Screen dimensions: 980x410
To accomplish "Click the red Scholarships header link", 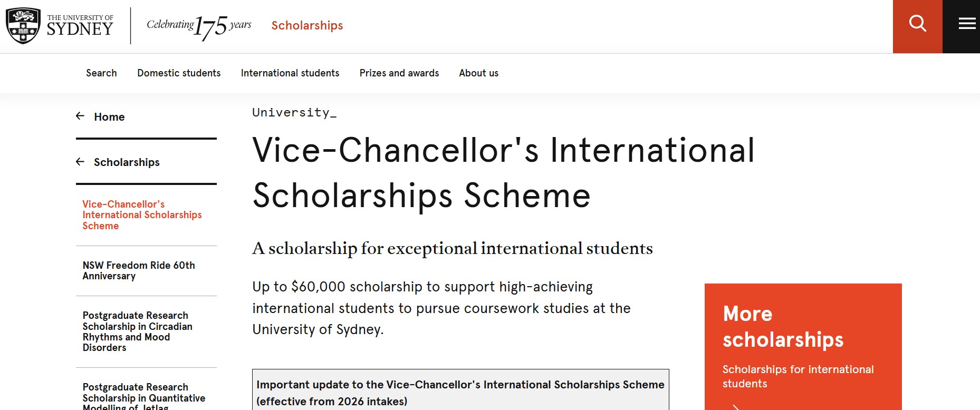I will (x=307, y=25).
